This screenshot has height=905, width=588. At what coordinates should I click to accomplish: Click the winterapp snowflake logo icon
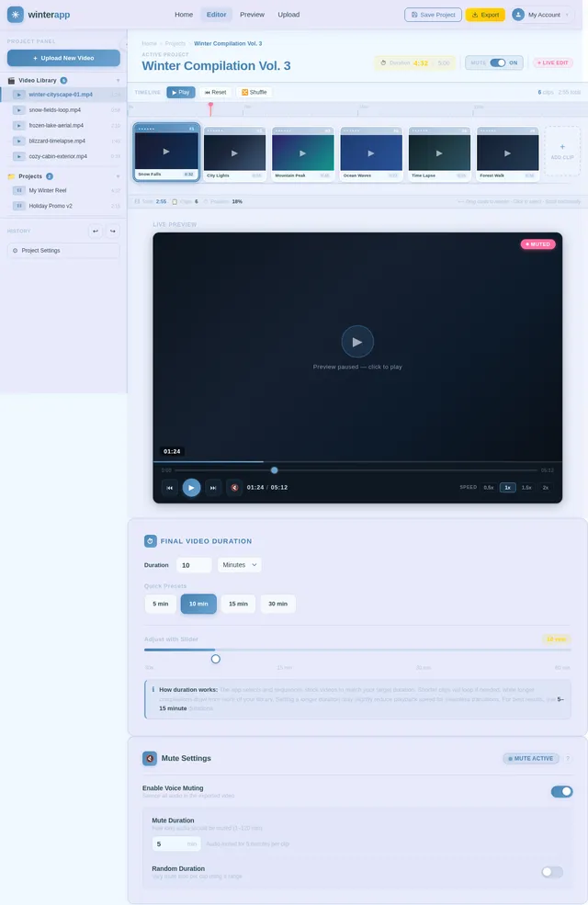coord(15,15)
